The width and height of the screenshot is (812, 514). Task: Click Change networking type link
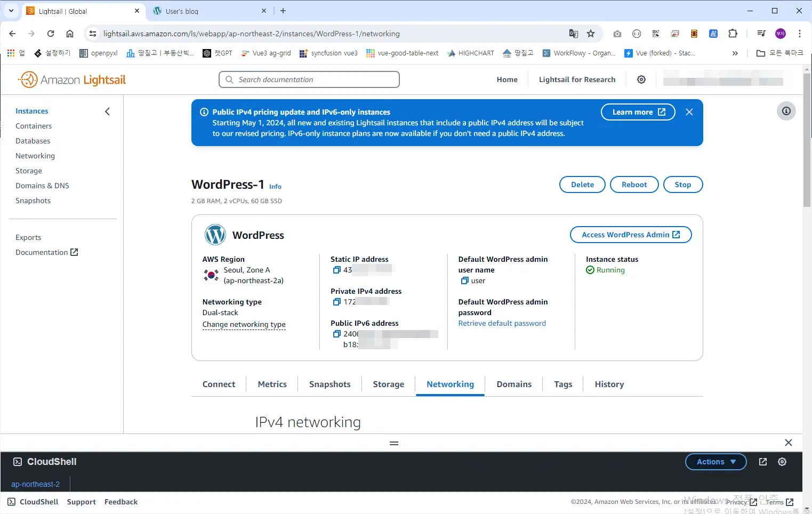click(x=244, y=324)
